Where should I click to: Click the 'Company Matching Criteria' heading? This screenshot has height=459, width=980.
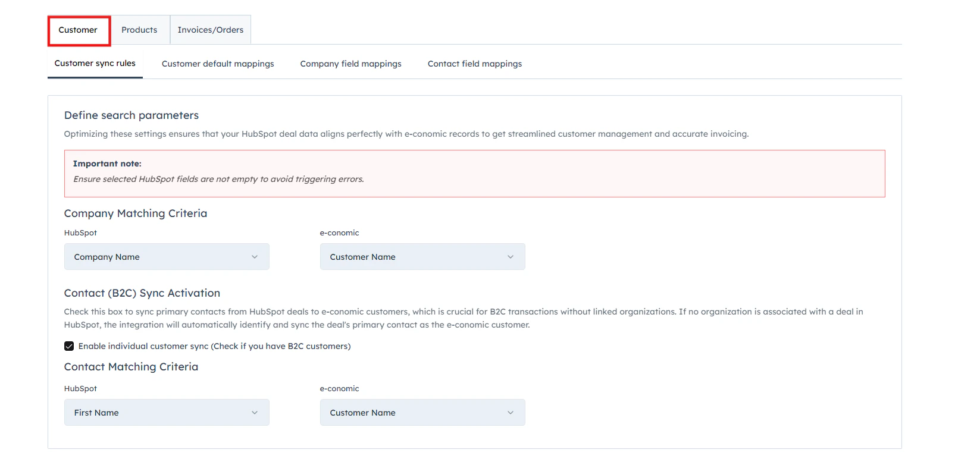136,213
